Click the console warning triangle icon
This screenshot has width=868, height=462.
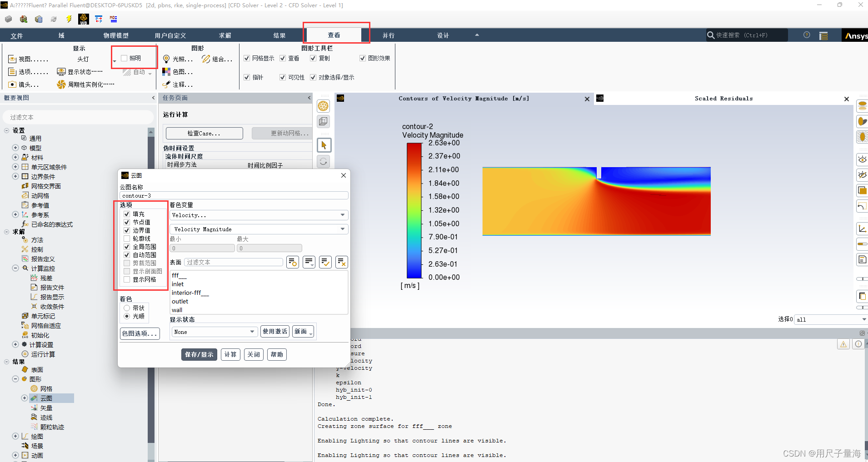click(843, 344)
